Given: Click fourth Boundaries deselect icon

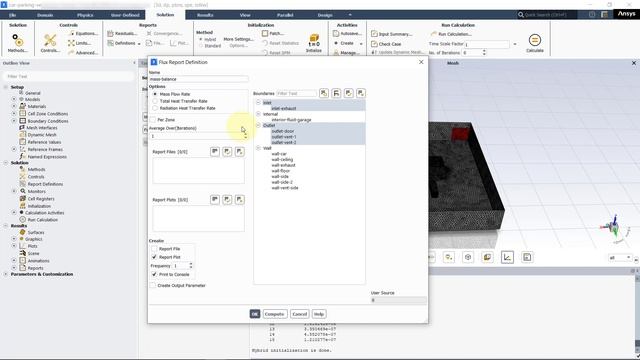Looking at the screenshot, I should point(360,93).
